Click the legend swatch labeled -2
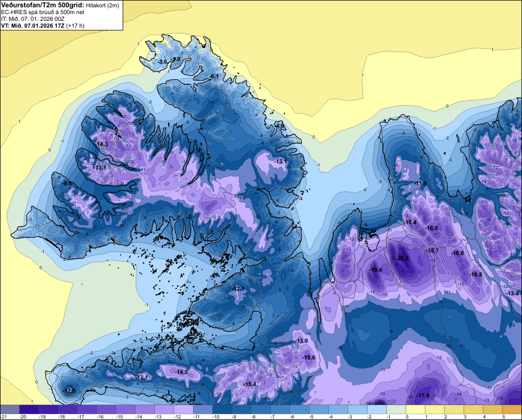Screen dimensions: 522x420 [x=376, y=410]
